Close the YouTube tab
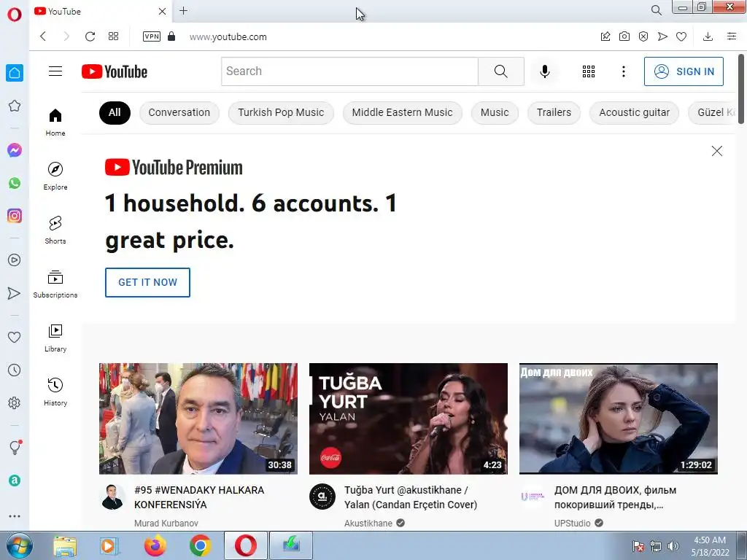The image size is (747, 560). (x=162, y=11)
